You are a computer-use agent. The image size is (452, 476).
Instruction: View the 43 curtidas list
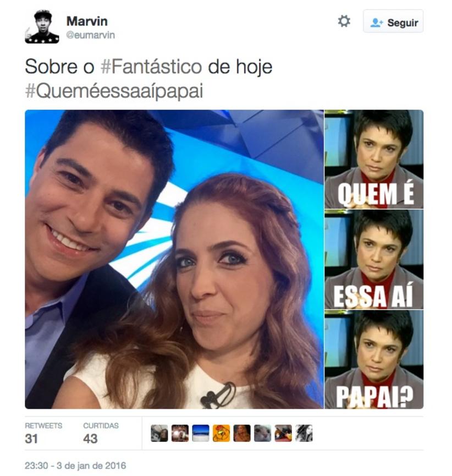click(101, 433)
